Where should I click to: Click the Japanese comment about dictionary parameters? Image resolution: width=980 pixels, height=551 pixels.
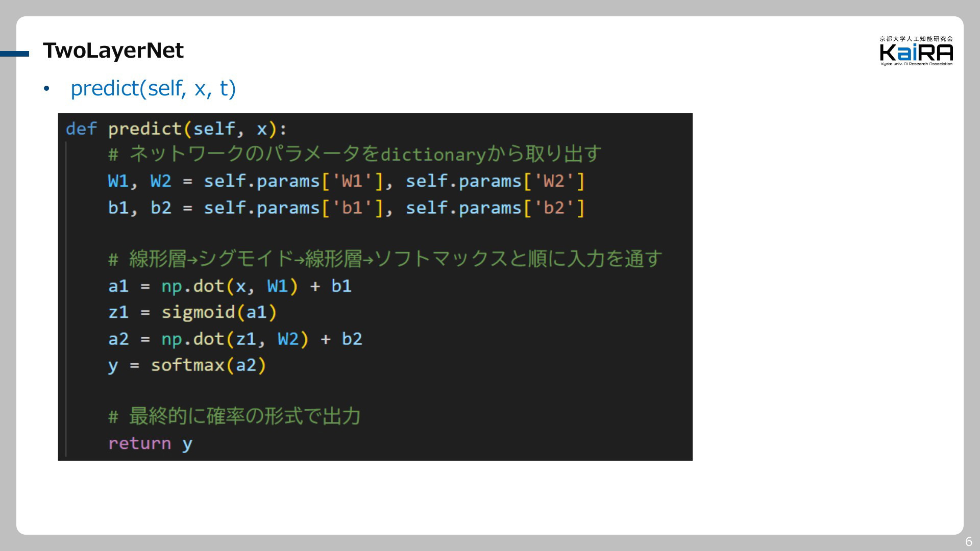pyautogui.click(x=355, y=154)
